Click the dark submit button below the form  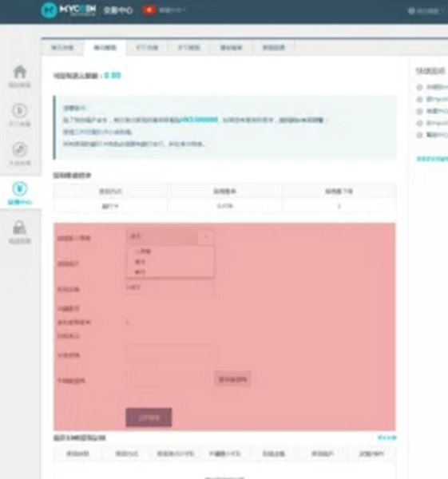point(149,418)
